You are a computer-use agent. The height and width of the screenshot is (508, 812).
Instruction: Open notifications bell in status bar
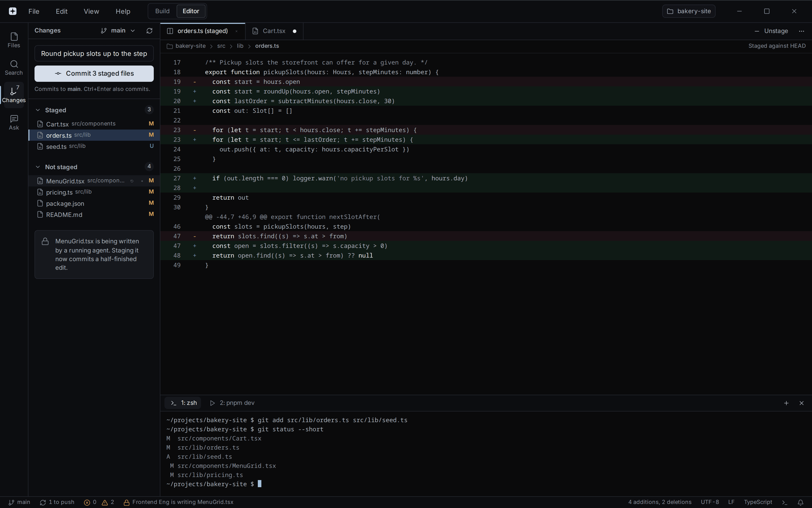(801, 502)
